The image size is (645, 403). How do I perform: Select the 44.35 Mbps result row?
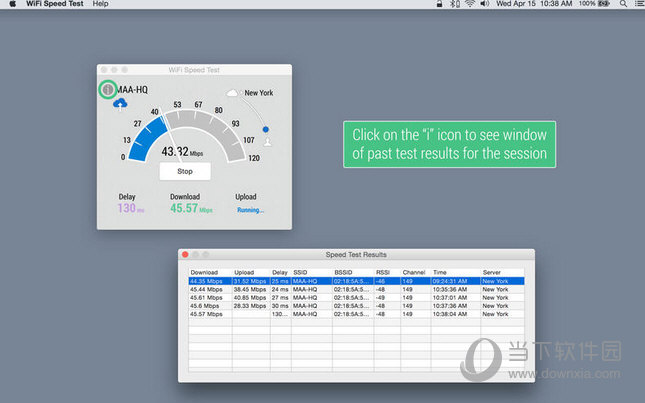coord(356,281)
